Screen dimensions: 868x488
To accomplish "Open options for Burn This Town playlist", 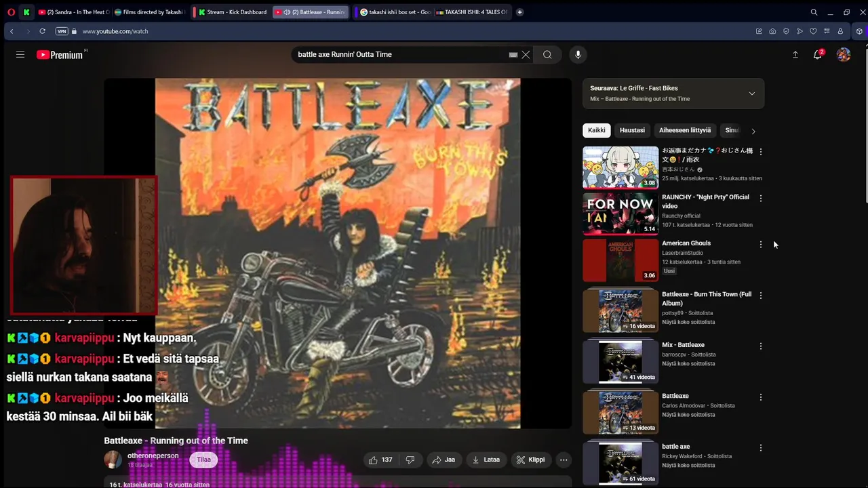I will (x=760, y=296).
